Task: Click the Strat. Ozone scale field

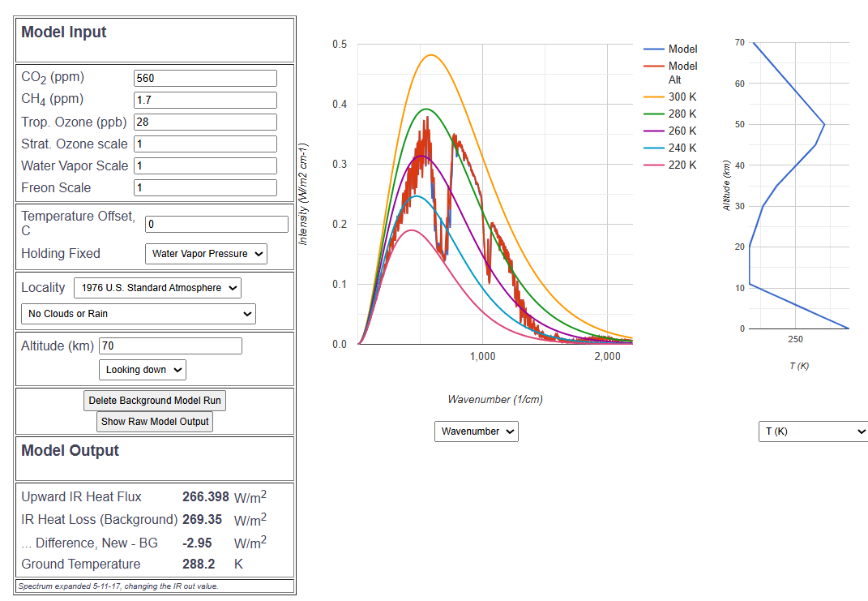Action: coord(205,144)
